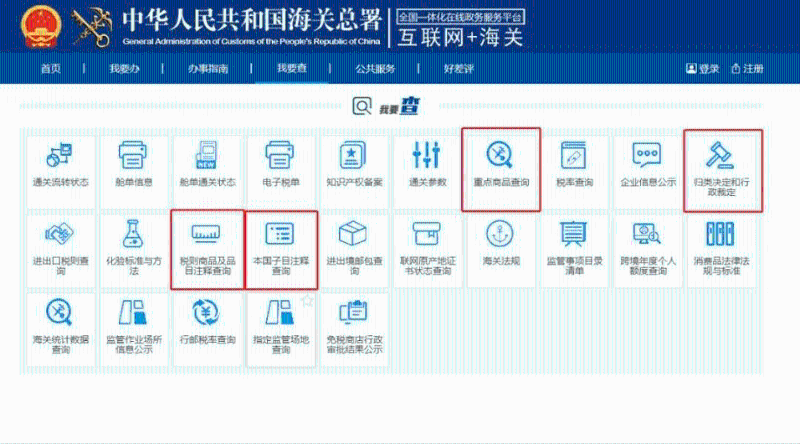
Task: Click 注册 register link
Action: click(x=747, y=68)
